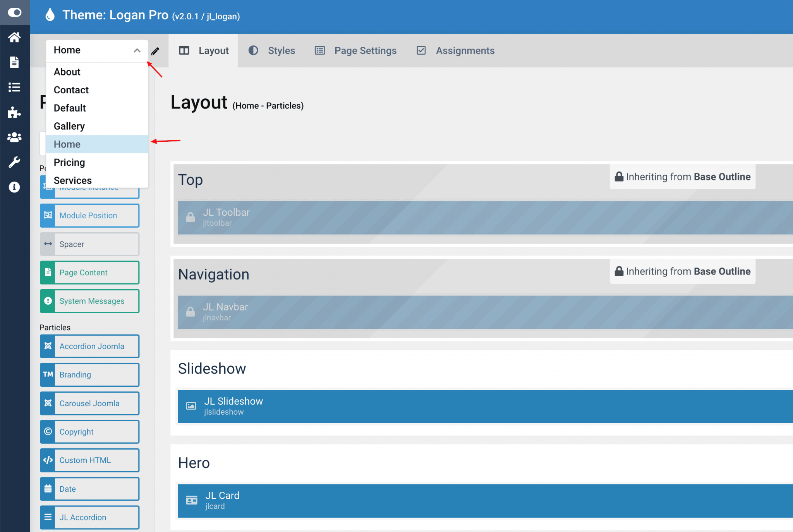The height and width of the screenshot is (532, 793).
Task: Click the Page Content particle button
Action: point(89,273)
